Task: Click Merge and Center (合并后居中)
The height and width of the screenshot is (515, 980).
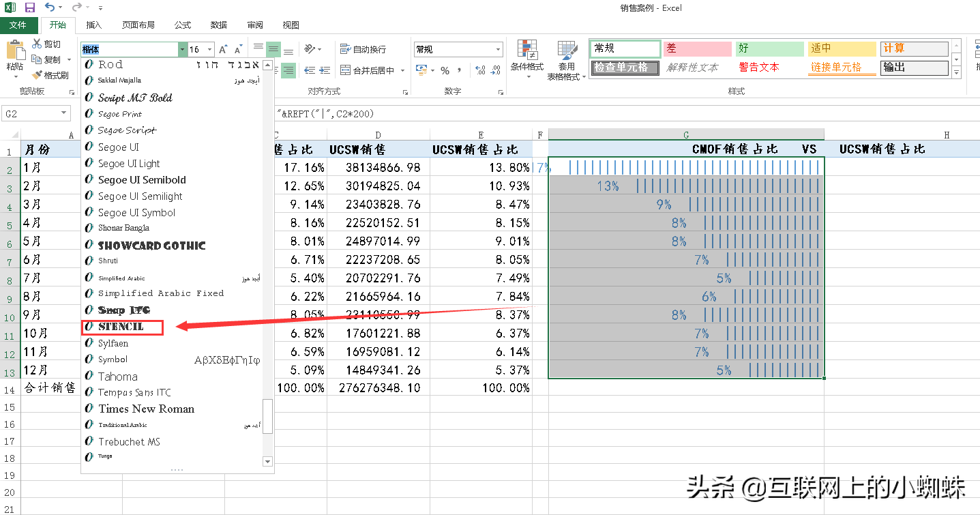Action: click(x=367, y=70)
